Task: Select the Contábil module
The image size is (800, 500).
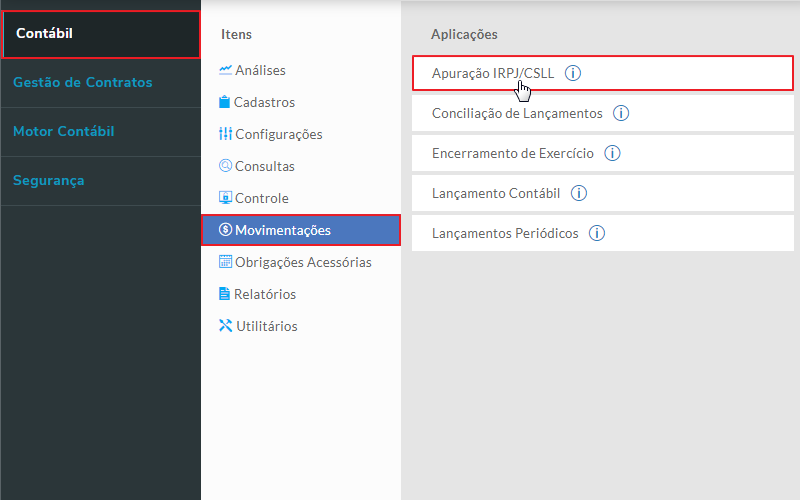Action: 100,34
